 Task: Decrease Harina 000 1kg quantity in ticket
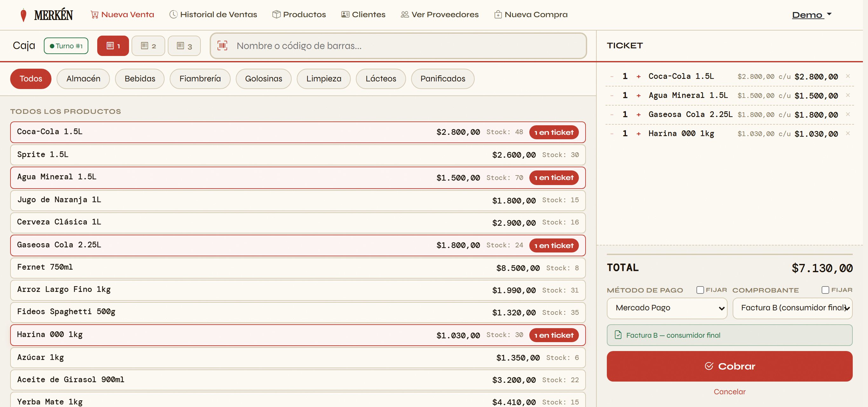pyautogui.click(x=612, y=134)
